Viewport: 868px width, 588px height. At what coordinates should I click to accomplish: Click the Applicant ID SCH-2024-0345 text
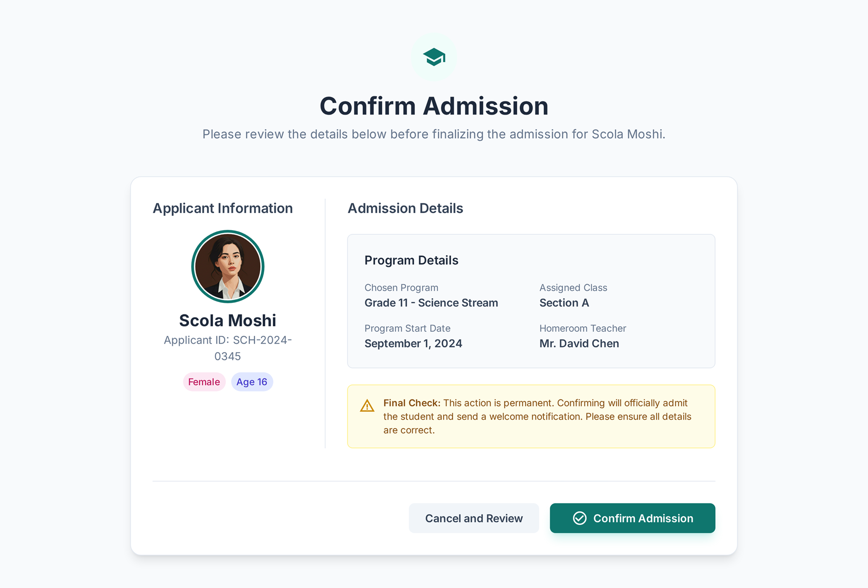(x=228, y=348)
